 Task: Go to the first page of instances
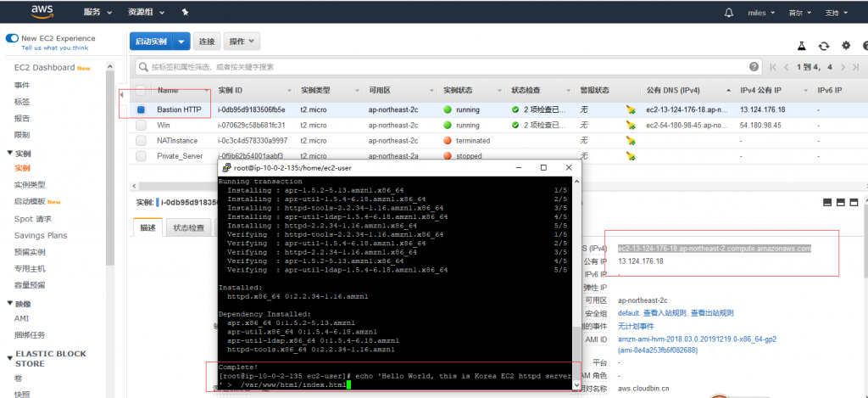pos(773,67)
